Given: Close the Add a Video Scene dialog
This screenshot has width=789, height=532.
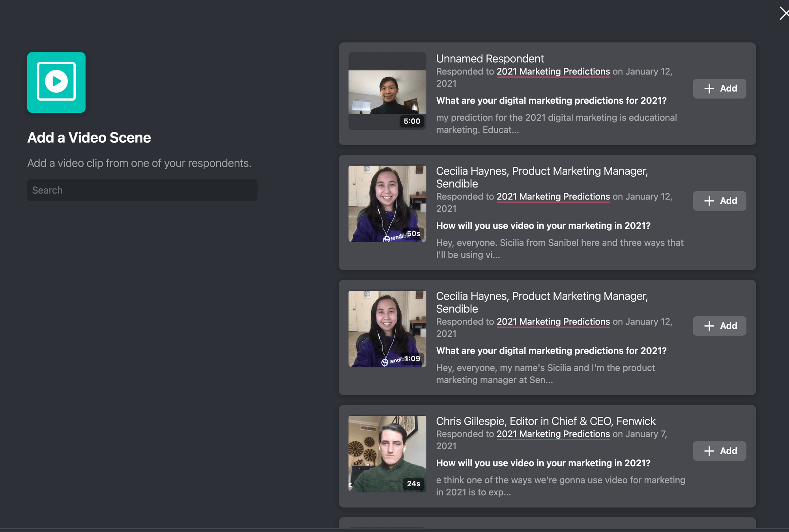Looking at the screenshot, I should (784, 13).
